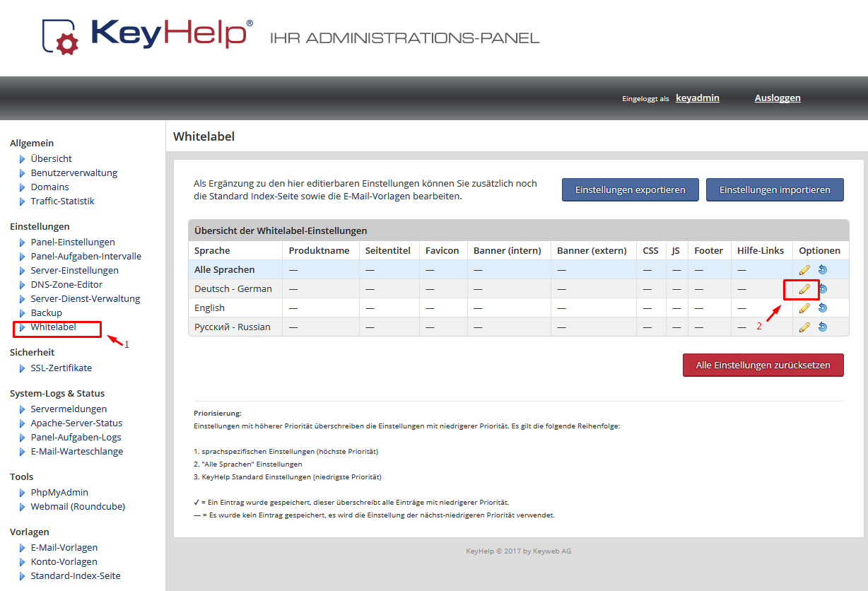Reset the English row whitelabel settings

822,308
